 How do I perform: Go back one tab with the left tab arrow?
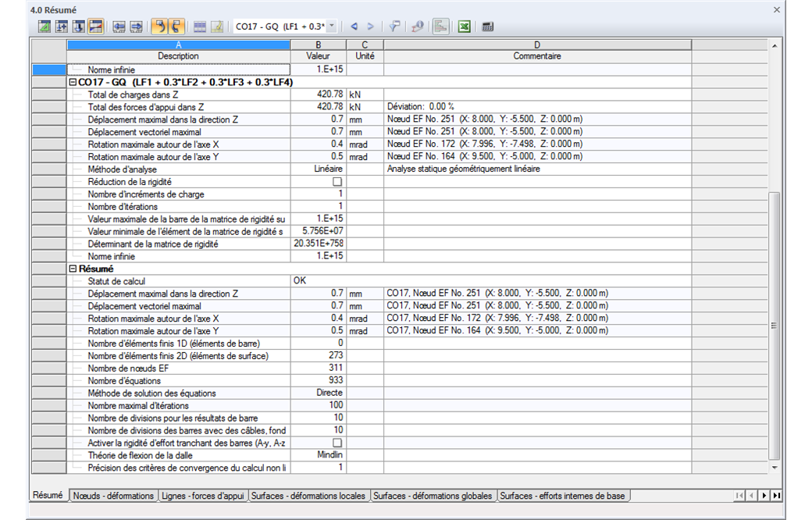(x=751, y=496)
